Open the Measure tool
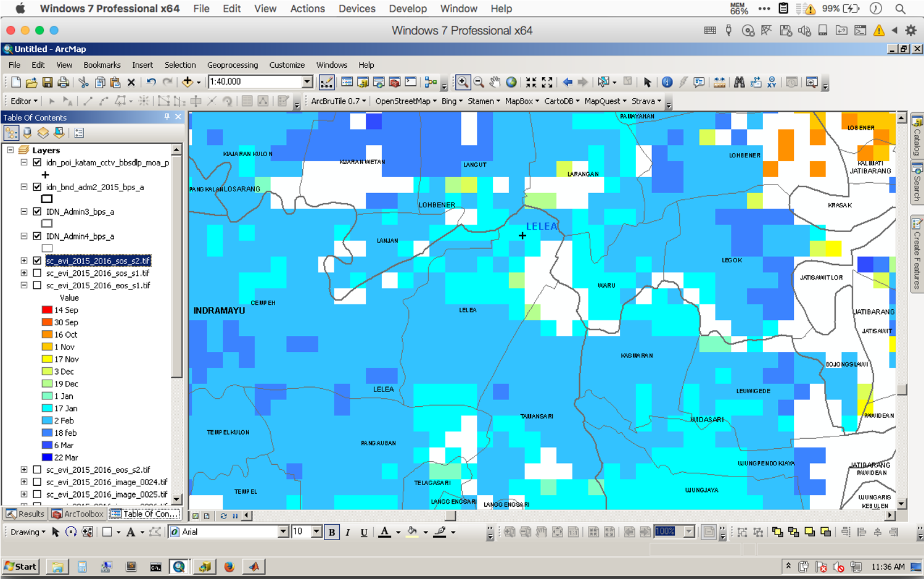This screenshot has width=924, height=579. (719, 82)
